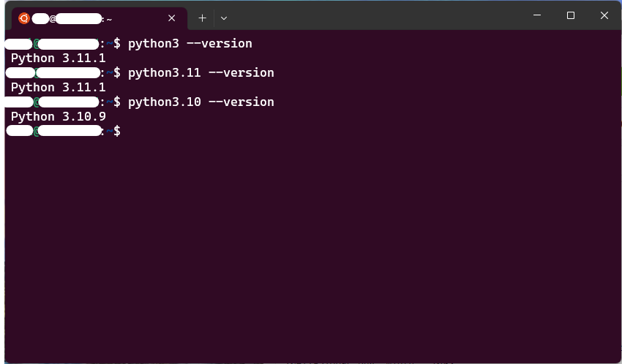Close the terminal window
This screenshot has width=622, height=364.
[604, 15]
